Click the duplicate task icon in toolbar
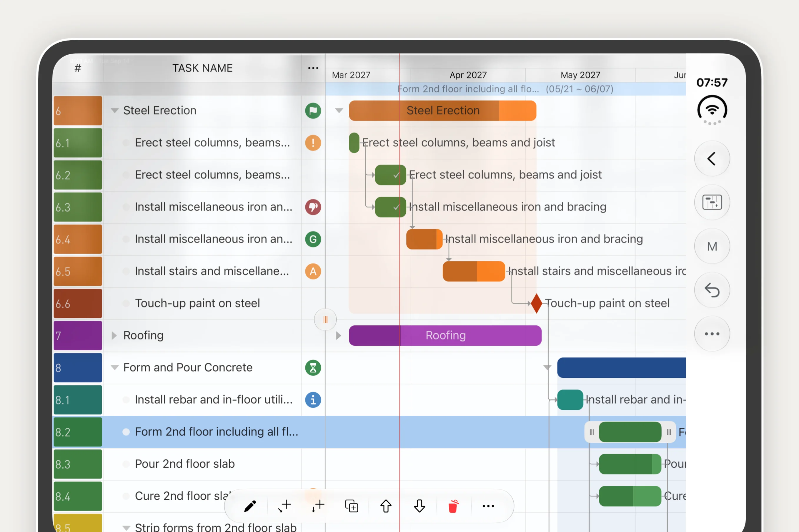Viewport: 799px width, 532px height. 352,506
